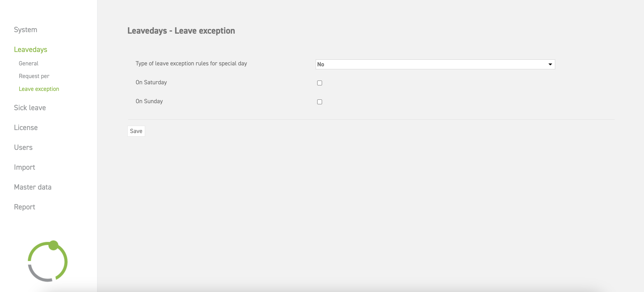
Task: Click the green circular logo icon
Action: (x=48, y=261)
